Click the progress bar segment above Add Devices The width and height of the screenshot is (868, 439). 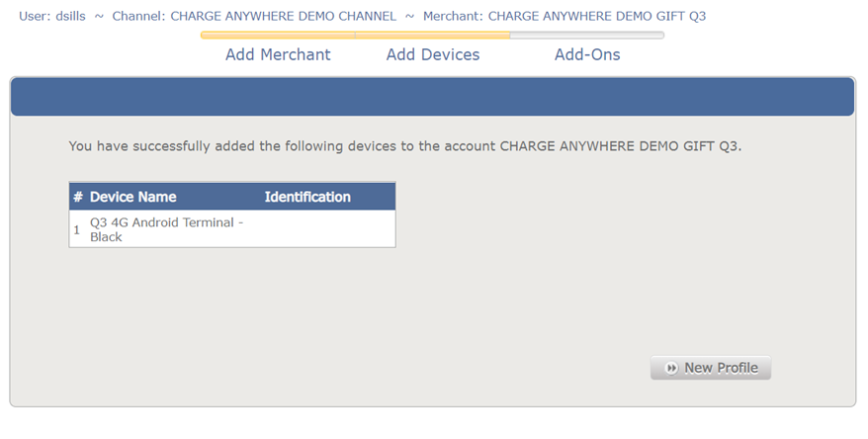pyautogui.click(x=433, y=36)
